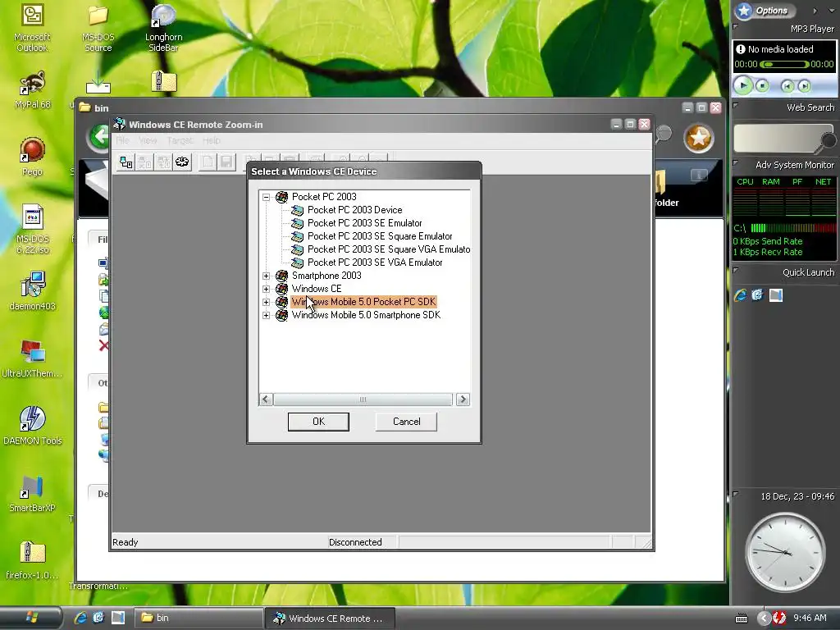This screenshot has width=840, height=630.
Task: Click the device tree right scroll arrow
Action: [x=463, y=399]
